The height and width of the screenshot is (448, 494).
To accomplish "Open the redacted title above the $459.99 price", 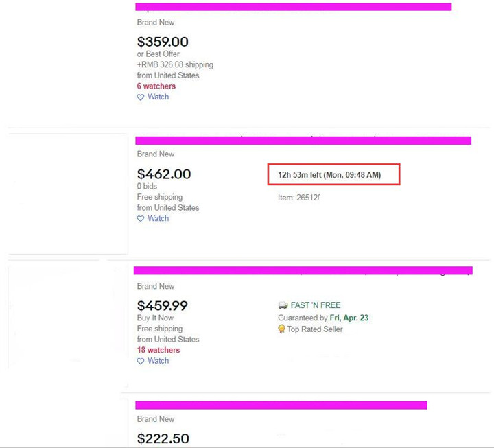I will (303, 271).
